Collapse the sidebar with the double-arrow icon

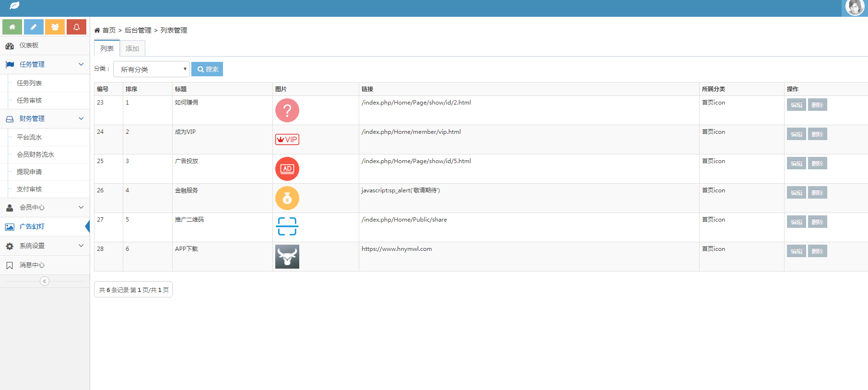click(45, 281)
